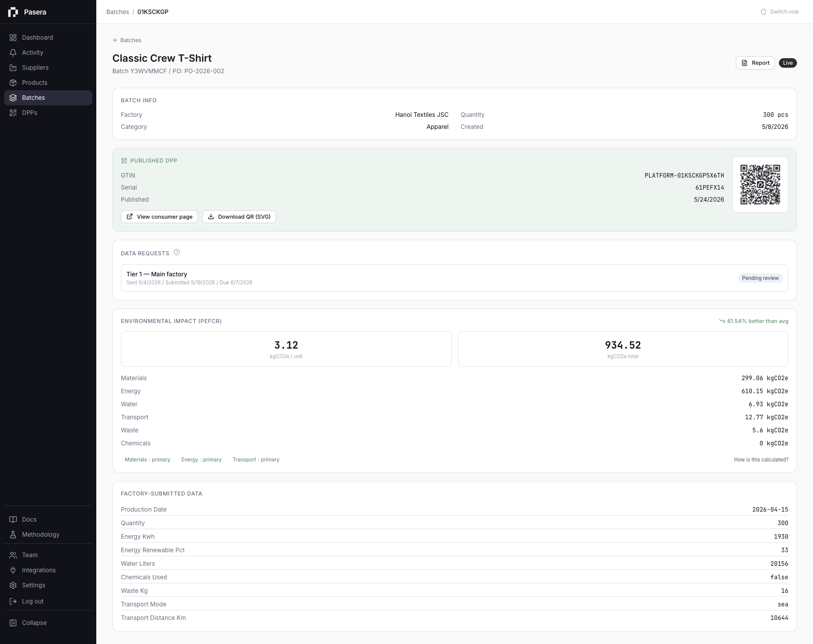The height and width of the screenshot is (644, 813).
Task: Click the Report document icon
Action: pos(744,63)
